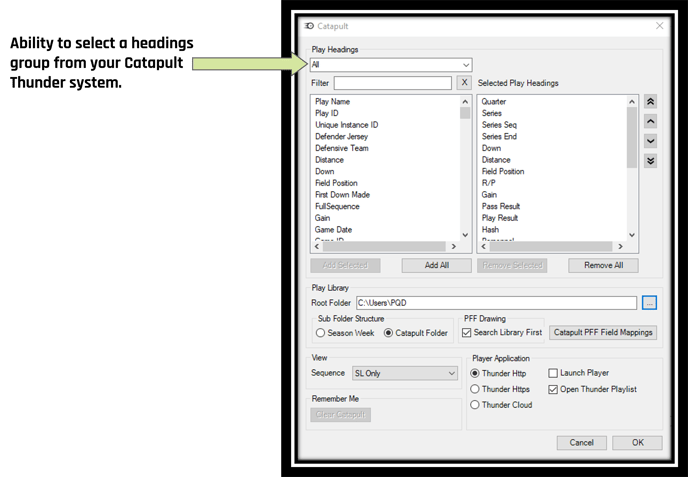Select 'R/P' in Selected Play Headings
Image resolution: width=688 pixels, height=477 pixels.
click(x=488, y=183)
